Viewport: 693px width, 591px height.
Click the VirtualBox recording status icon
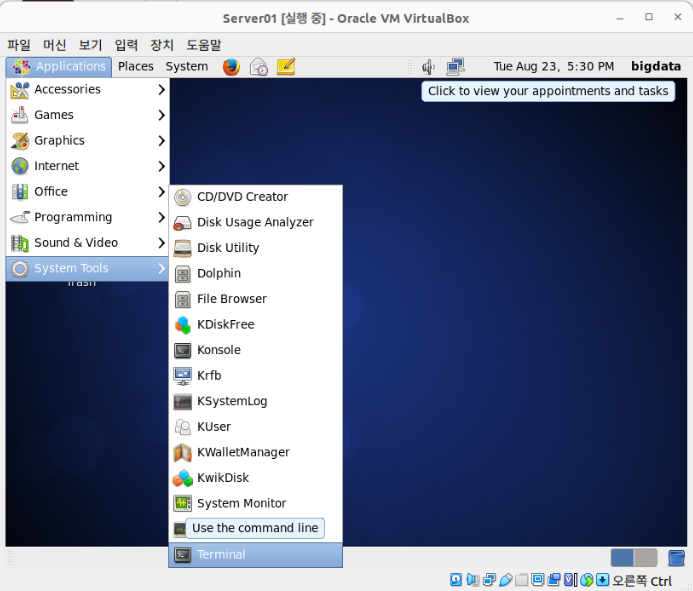pos(554,580)
